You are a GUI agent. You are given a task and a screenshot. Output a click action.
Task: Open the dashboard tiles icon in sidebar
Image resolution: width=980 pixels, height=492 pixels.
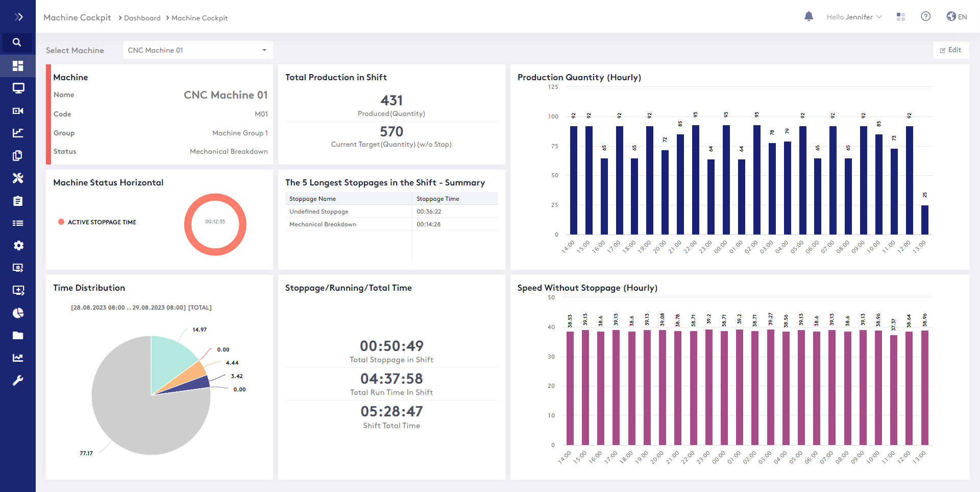pos(18,66)
